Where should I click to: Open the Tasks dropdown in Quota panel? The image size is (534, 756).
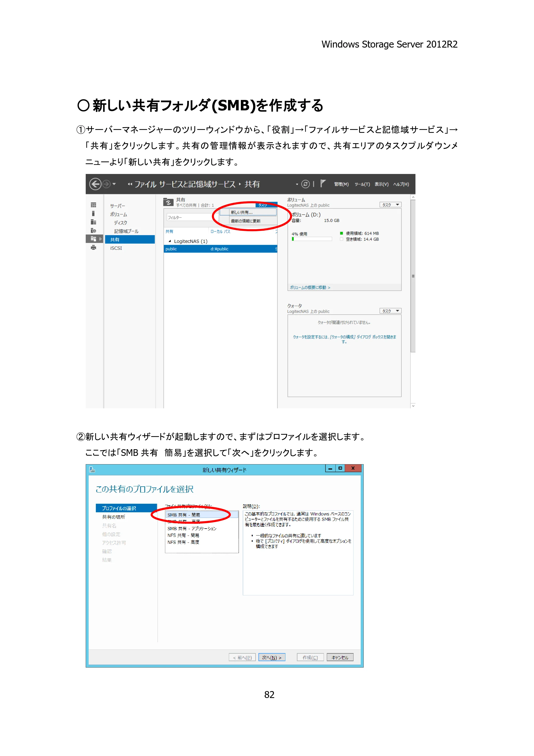(x=390, y=311)
